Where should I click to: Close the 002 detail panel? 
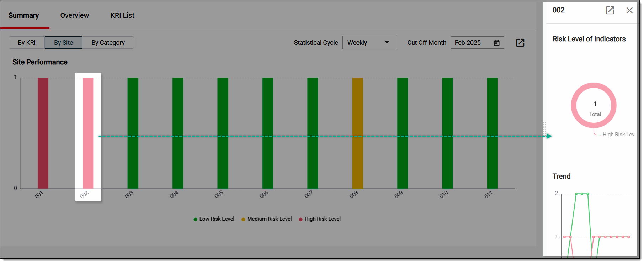[x=629, y=10]
